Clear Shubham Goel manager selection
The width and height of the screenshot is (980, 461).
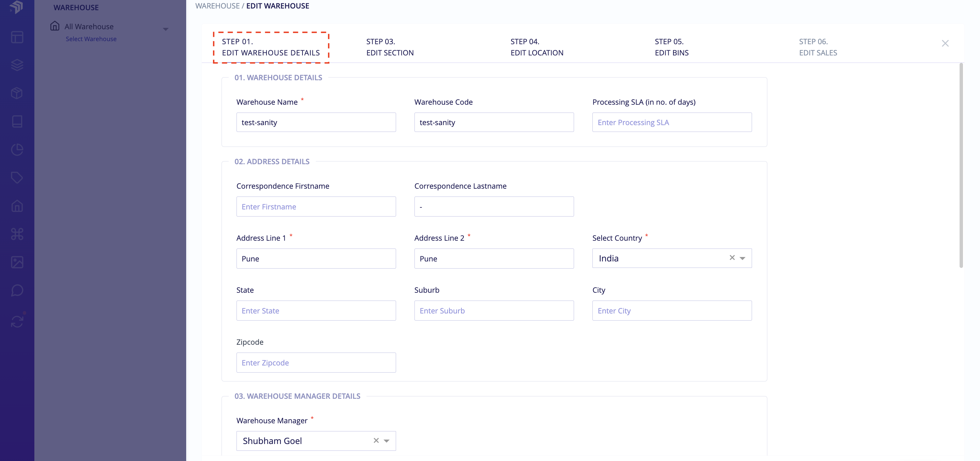pyautogui.click(x=376, y=440)
